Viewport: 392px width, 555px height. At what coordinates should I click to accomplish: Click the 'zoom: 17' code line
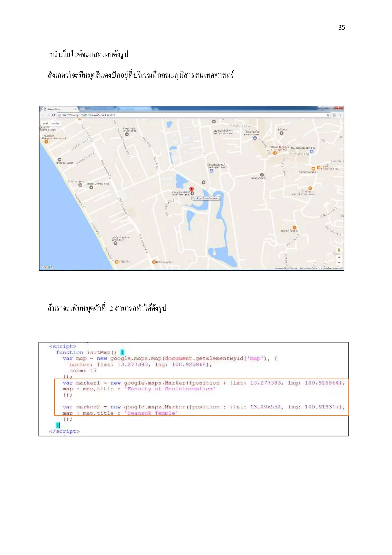click(83, 371)
